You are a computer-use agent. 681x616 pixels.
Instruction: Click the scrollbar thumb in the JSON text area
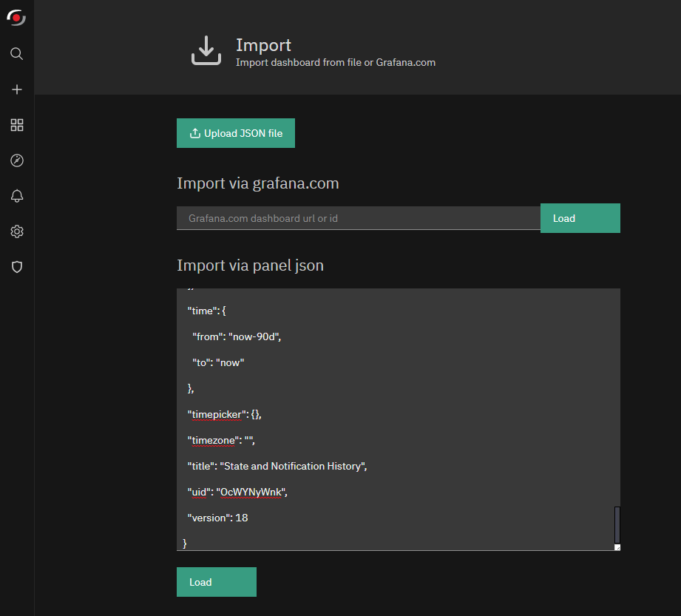click(x=617, y=525)
